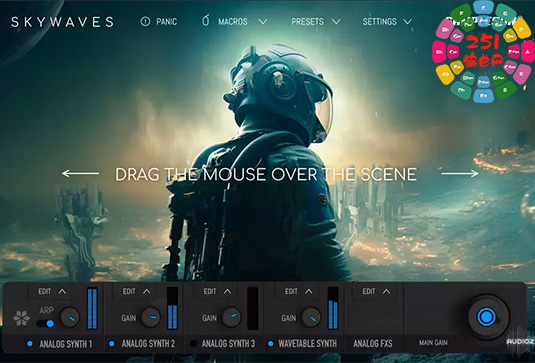Click the Panic alert icon
Viewport: 535px width, 363px height.
[145, 21]
